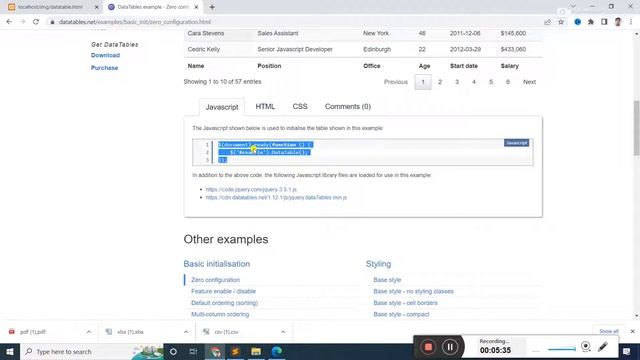640x360 pixels.
Task: Switch to the HTML code tab
Action: (x=265, y=107)
